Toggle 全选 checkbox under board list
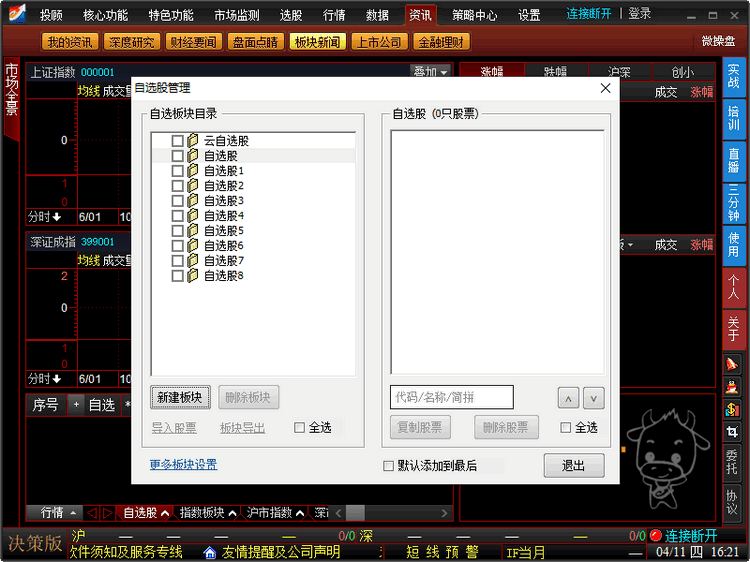Image resolution: width=750 pixels, height=562 pixels. pyautogui.click(x=299, y=428)
